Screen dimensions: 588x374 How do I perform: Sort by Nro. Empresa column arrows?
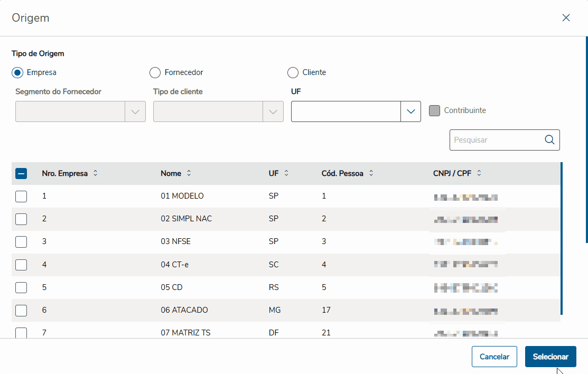[95, 173]
